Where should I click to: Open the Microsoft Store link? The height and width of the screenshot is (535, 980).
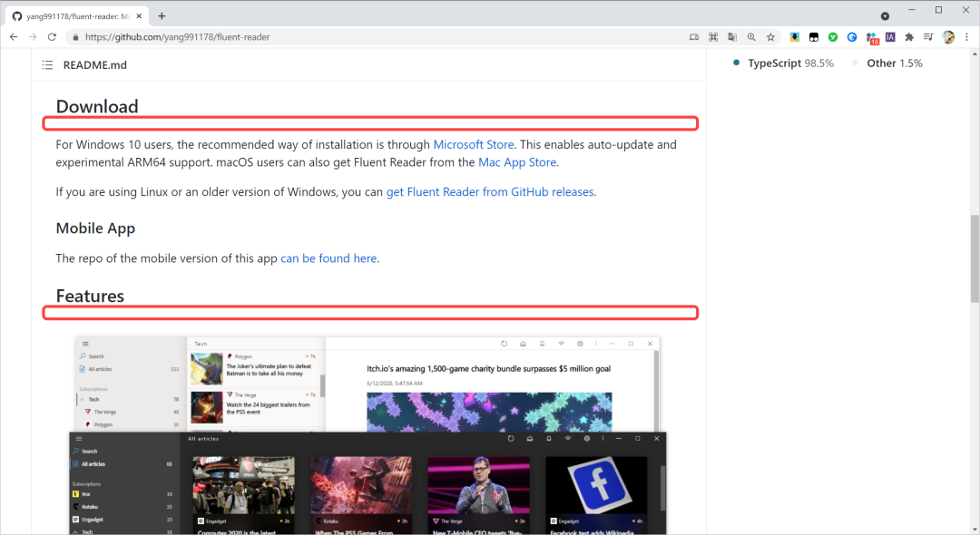(x=473, y=145)
